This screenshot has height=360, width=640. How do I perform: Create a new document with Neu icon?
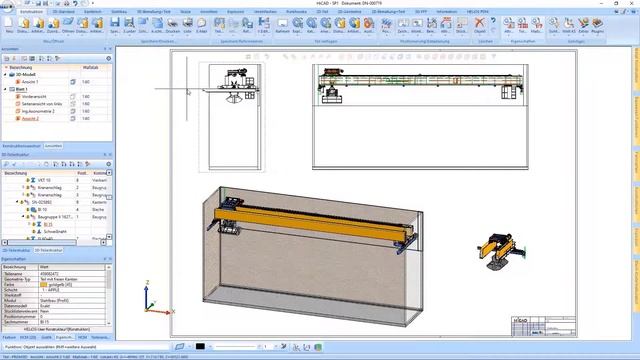point(9,25)
